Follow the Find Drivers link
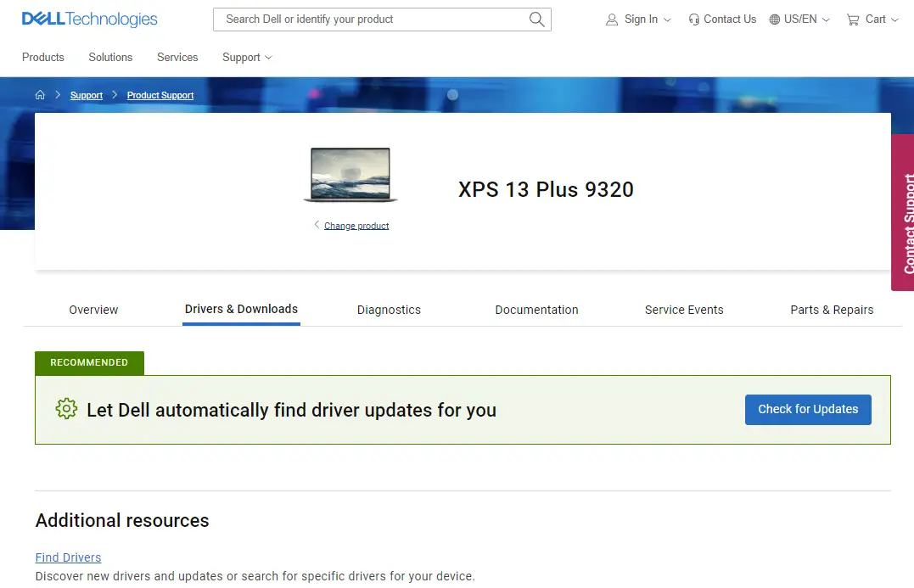Image resolution: width=914 pixels, height=588 pixels. pos(68,557)
